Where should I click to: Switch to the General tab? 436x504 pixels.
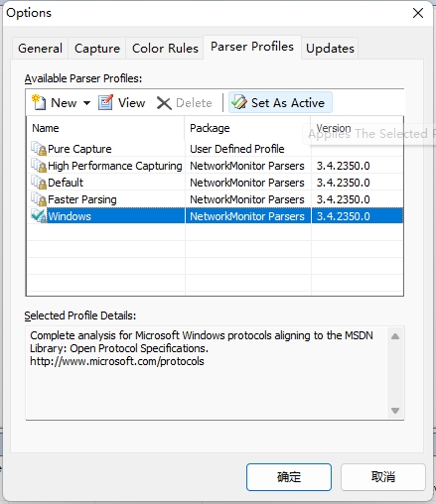(x=40, y=49)
